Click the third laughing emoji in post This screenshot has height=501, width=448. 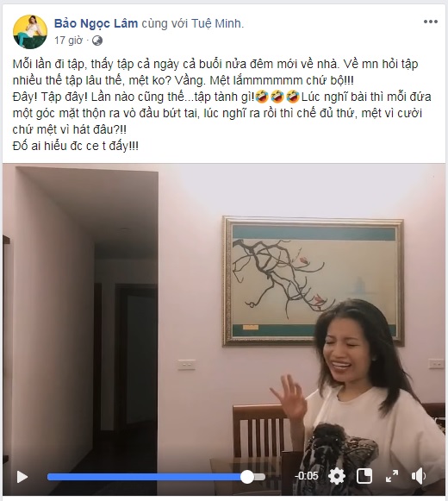pyautogui.click(x=292, y=97)
